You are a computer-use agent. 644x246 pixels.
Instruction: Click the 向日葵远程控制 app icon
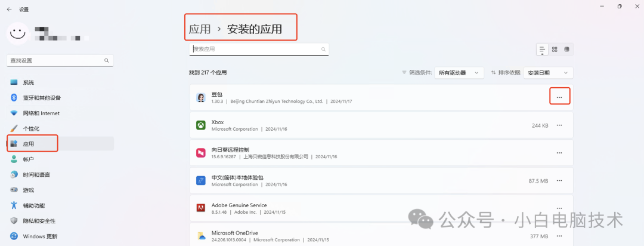[x=201, y=153]
